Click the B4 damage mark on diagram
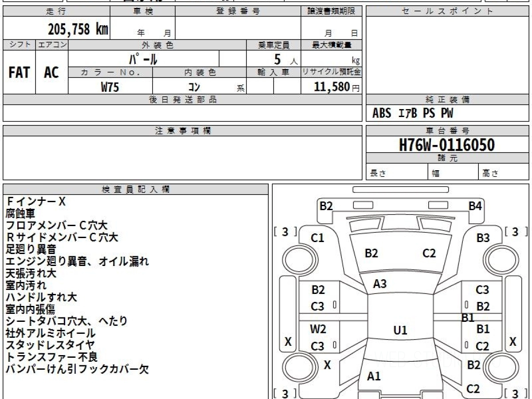Viewport: 532px width, 399px height. click(x=475, y=206)
